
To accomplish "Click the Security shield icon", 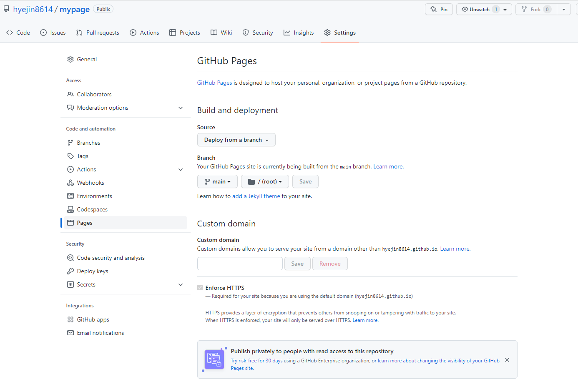I will click(246, 33).
